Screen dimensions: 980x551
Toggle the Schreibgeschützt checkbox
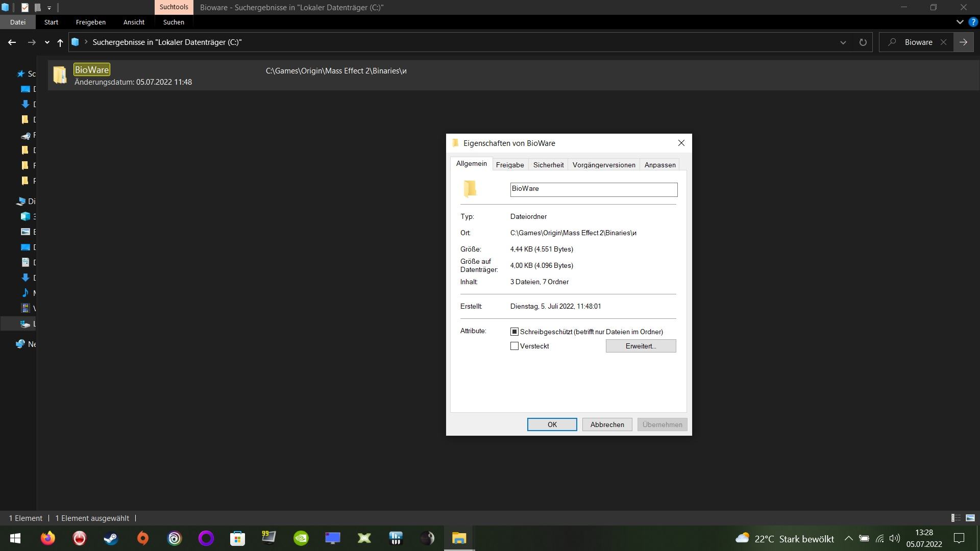tap(514, 332)
